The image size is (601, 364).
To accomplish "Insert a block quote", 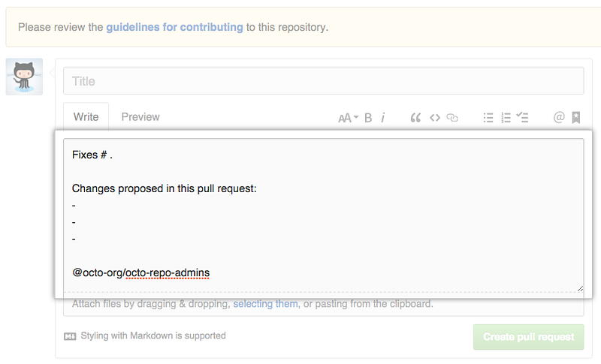I will (415, 118).
